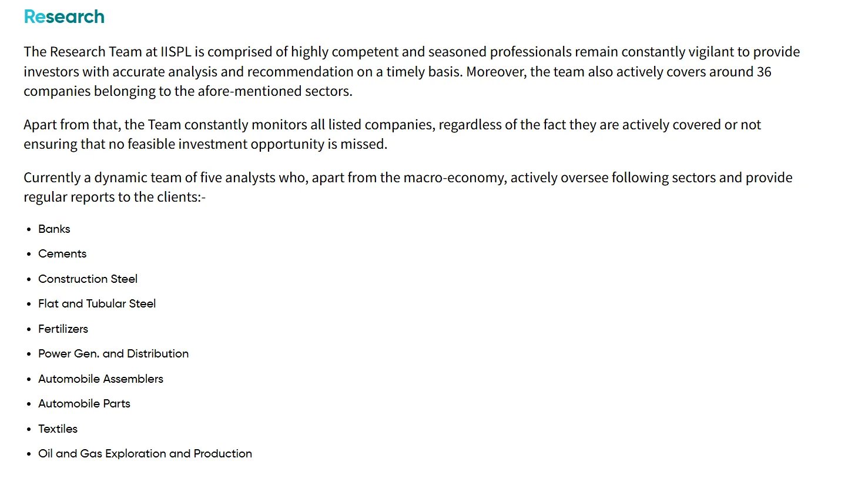Viewport: 868px width, 478px height.
Task: Select Automobile Assemblers in the list
Action: point(100,379)
